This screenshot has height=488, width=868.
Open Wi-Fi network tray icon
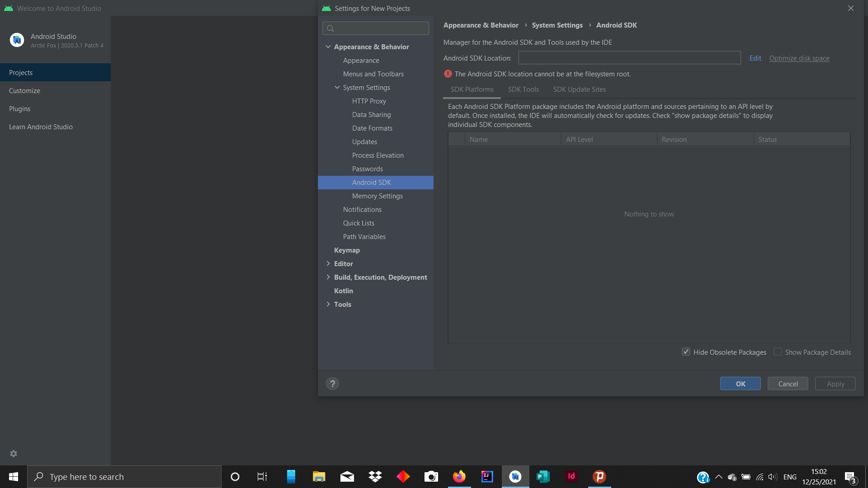tap(759, 477)
